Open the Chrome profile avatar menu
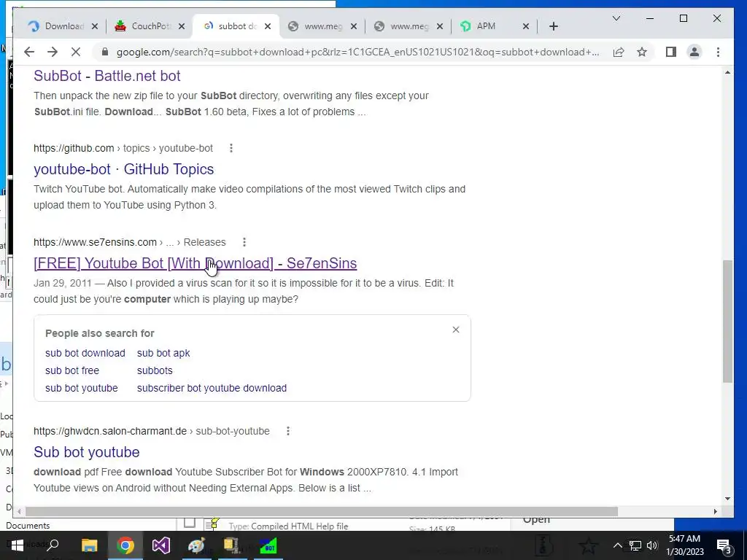Screen dimensions: 747x560 click(694, 52)
